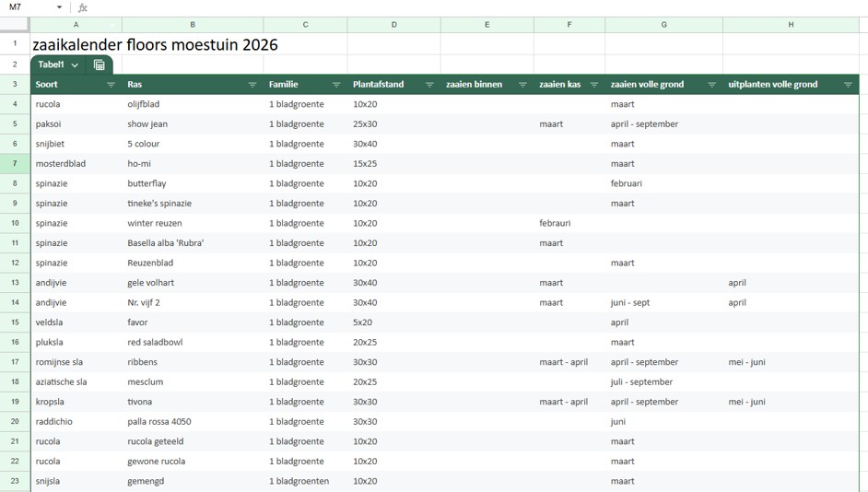Click the fx formula icon
The image size is (868, 492).
point(83,7)
